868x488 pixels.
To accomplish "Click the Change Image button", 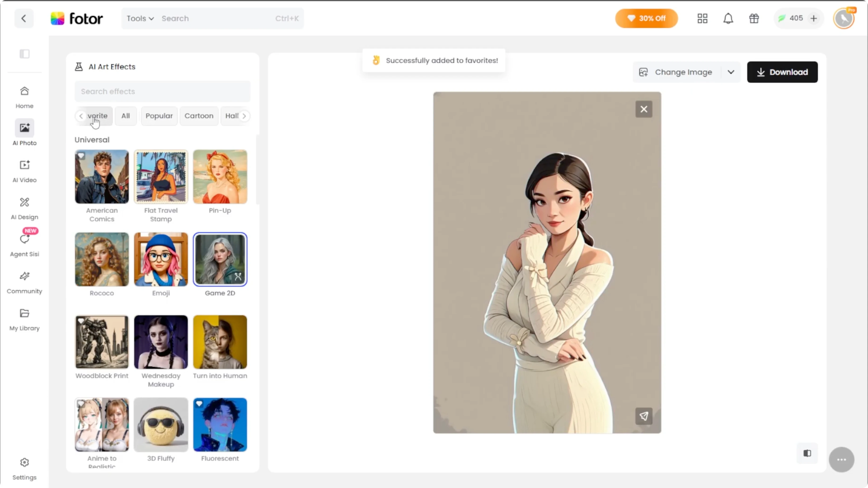I will [677, 72].
